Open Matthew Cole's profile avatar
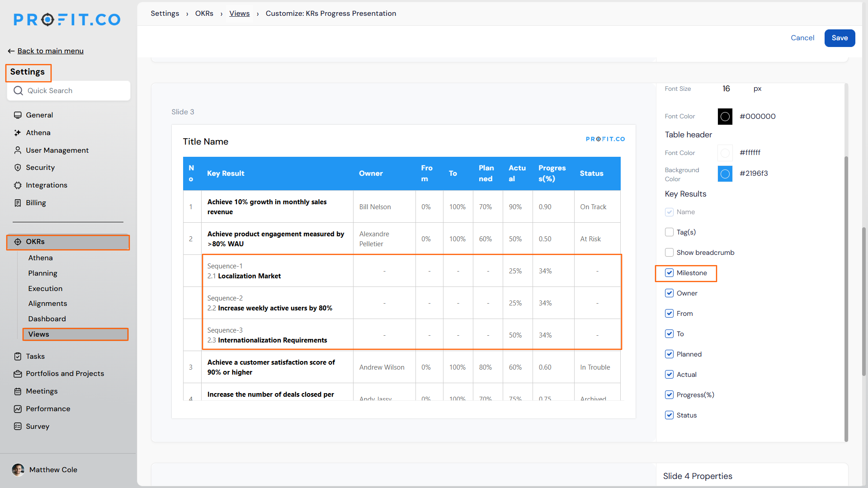 (18, 470)
